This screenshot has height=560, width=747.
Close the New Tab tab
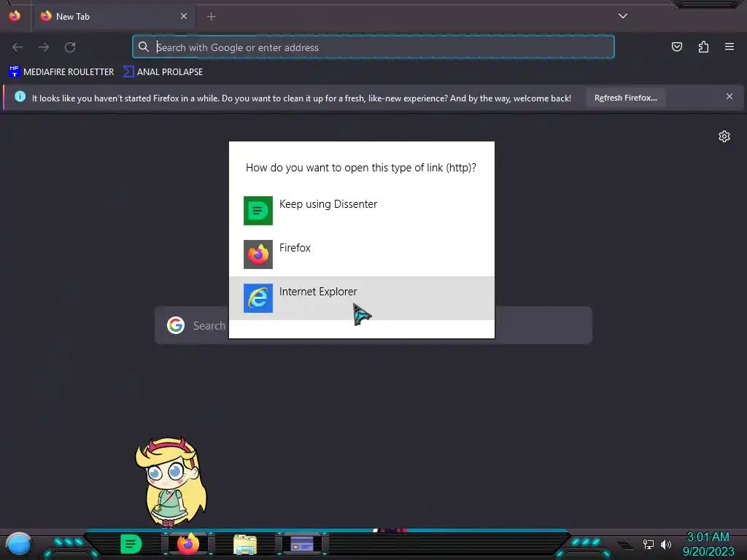184,16
